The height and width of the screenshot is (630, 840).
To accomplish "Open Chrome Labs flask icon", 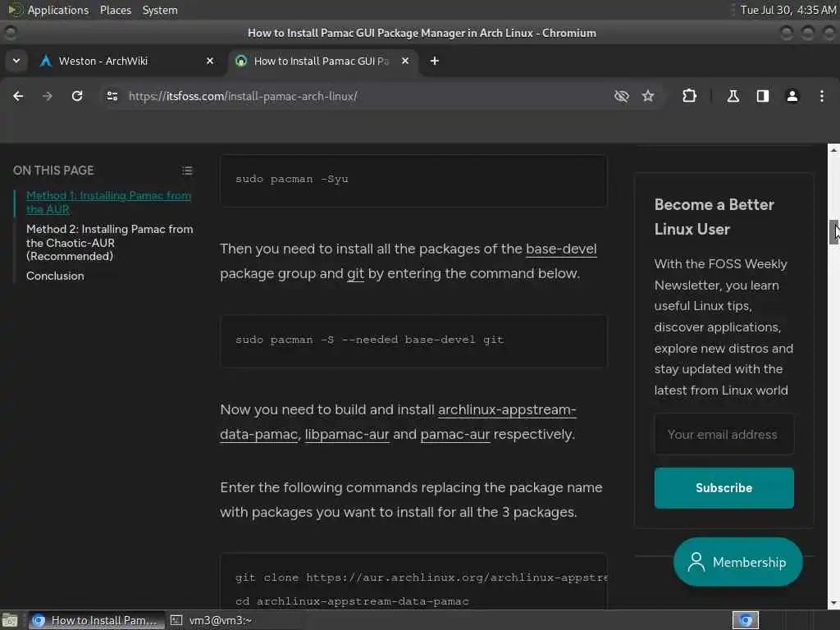I will pos(733,96).
